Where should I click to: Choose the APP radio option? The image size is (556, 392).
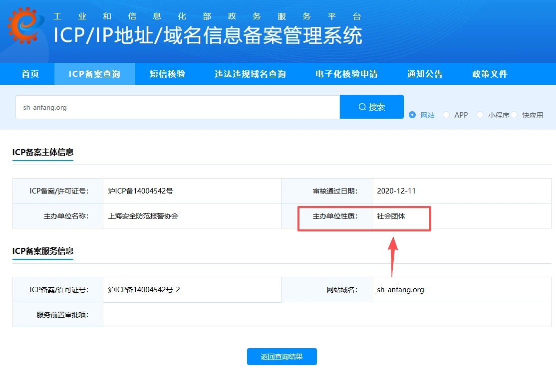pyautogui.click(x=446, y=115)
